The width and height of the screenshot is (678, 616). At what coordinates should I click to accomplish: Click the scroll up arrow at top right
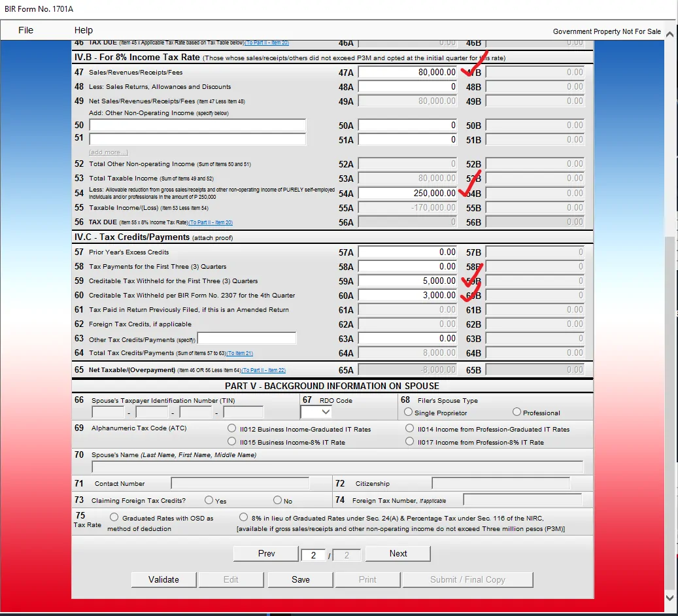(670, 34)
